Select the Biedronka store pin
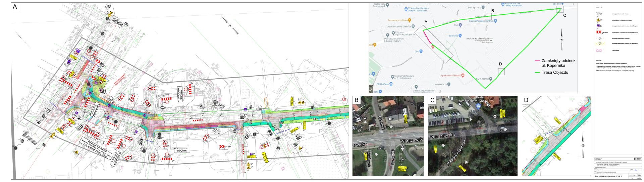The image size is (644, 182). click(x=461, y=36)
